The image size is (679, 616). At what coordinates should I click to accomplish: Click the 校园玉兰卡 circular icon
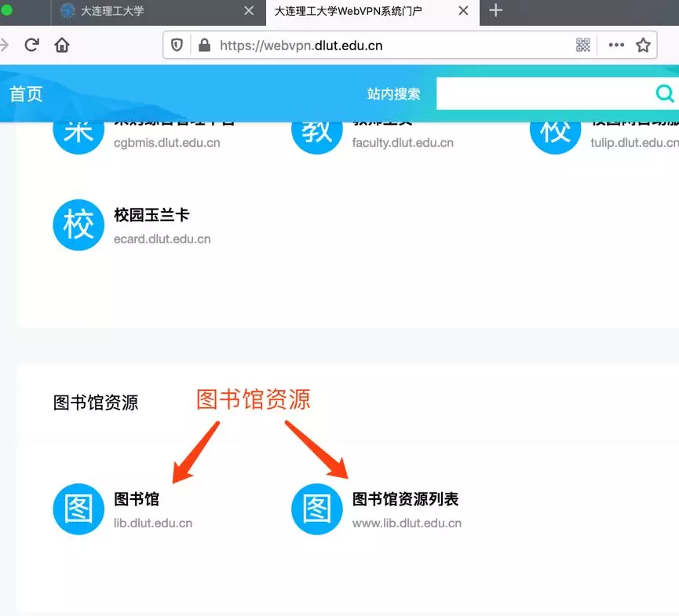pyautogui.click(x=78, y=225)
